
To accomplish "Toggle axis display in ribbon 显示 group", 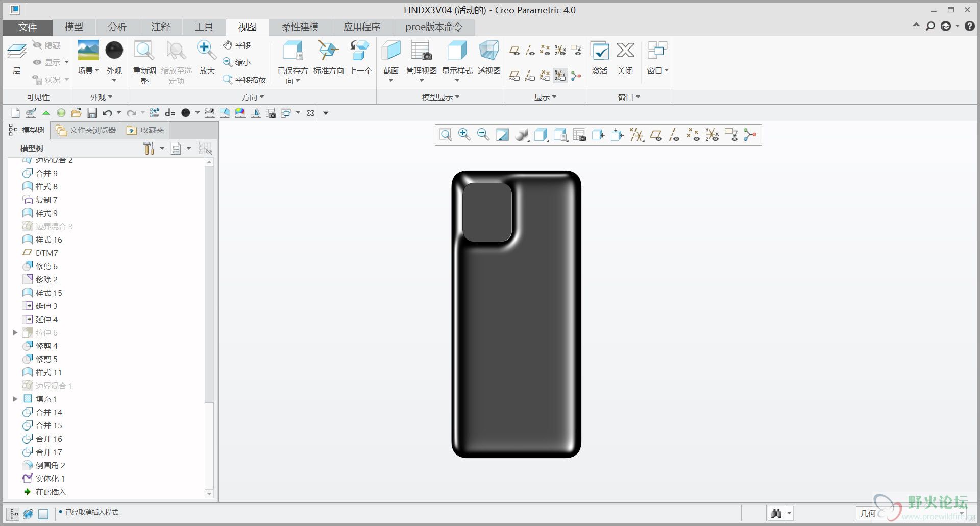I will click(530, 50).
